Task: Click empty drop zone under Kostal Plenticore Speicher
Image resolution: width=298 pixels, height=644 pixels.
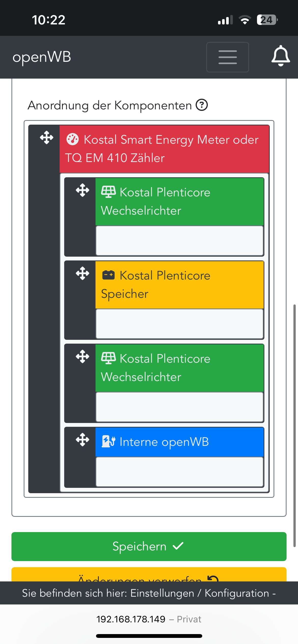Action: 180,324
